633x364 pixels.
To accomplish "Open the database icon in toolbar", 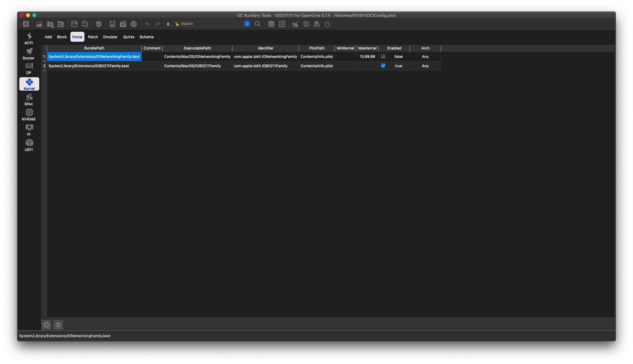I will coord(271,24).
